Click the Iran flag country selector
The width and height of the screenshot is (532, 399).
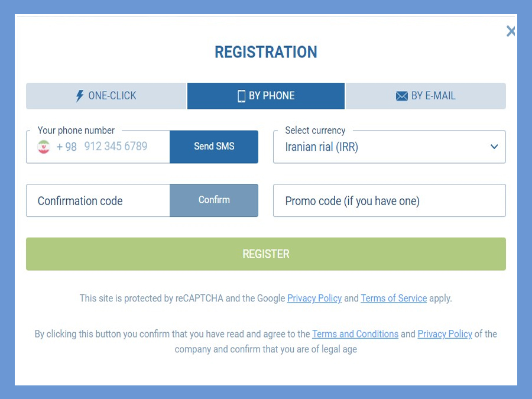(x=43, y=147)
